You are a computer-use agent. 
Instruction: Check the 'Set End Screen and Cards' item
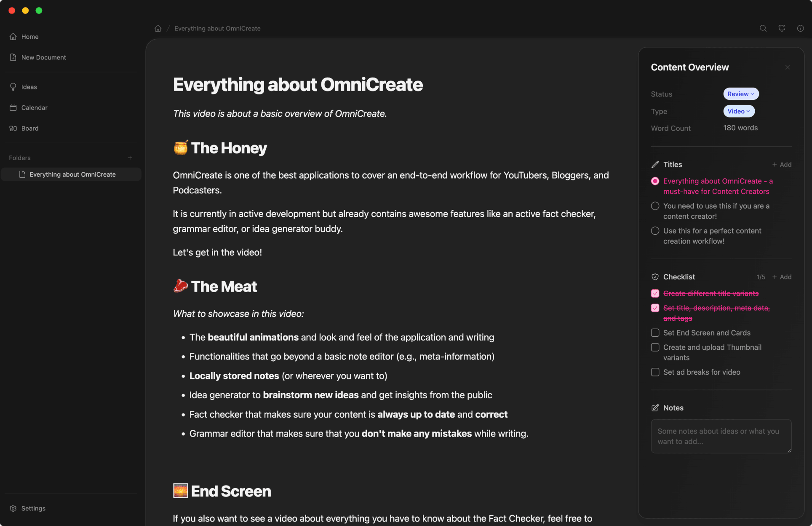point(655,333)
